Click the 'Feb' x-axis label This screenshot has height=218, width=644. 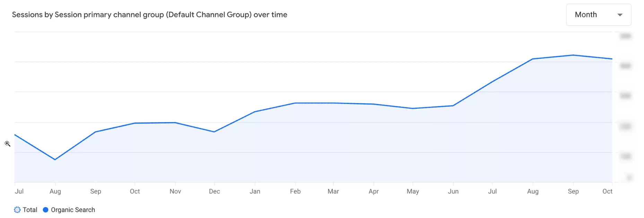coord(295,191)
